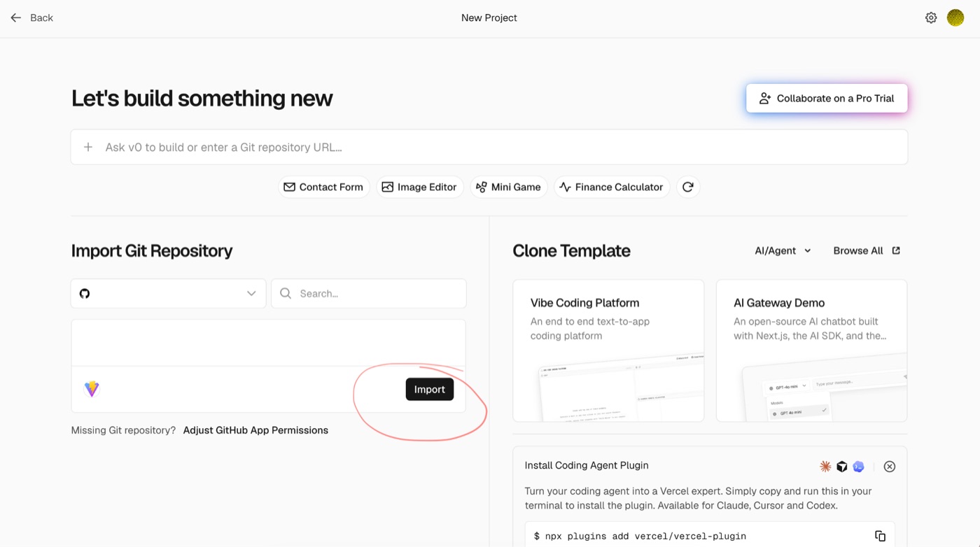Open the Browse All templates link
This screenshot has height=547, width=980.
point(867,250)
